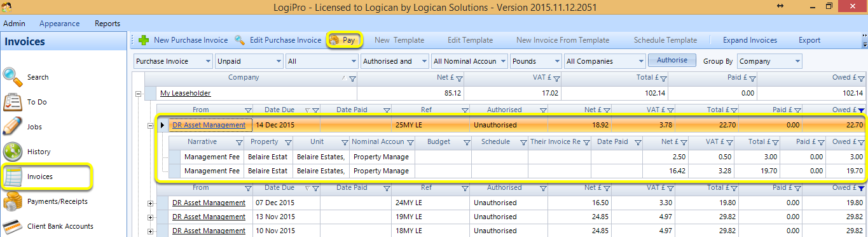Click the Authorise button
Screen dimensions: 868x237
(672, 61)
